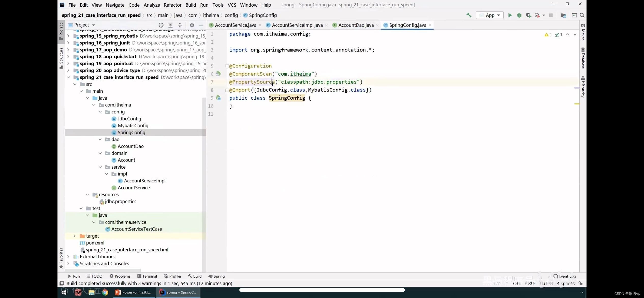The height and width of the screenshot is (298, 644).
Task: Collapse the dao folder
Action: coord(100,139)
